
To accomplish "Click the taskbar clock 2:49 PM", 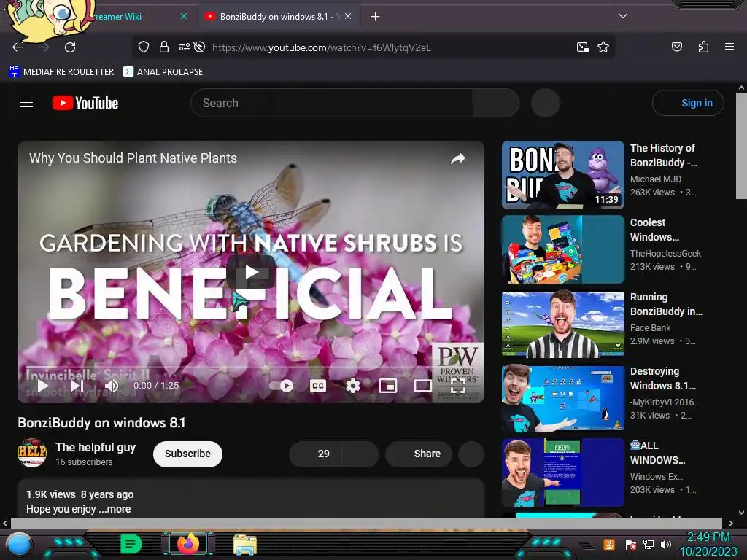I will click(x=708, y=537).
